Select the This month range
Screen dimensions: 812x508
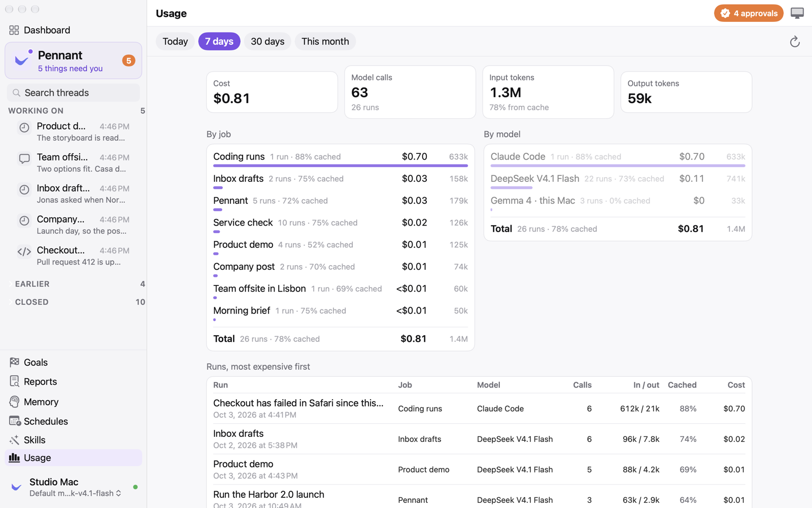(x=325, y=42)
